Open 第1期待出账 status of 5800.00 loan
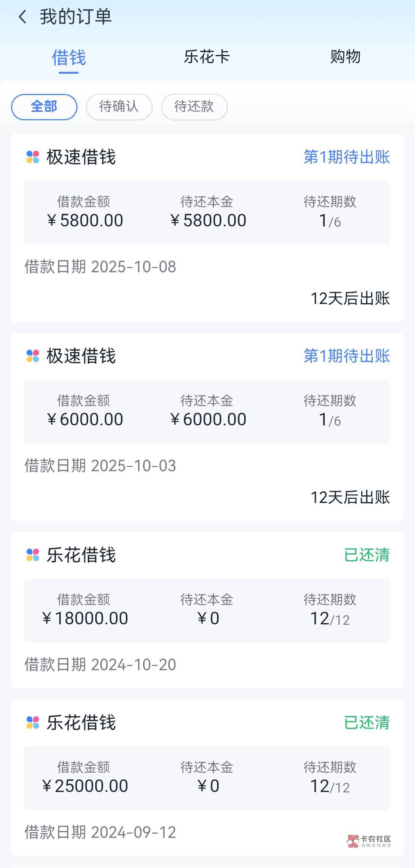Viewport: 415px width, 868px height. point(346,157)
